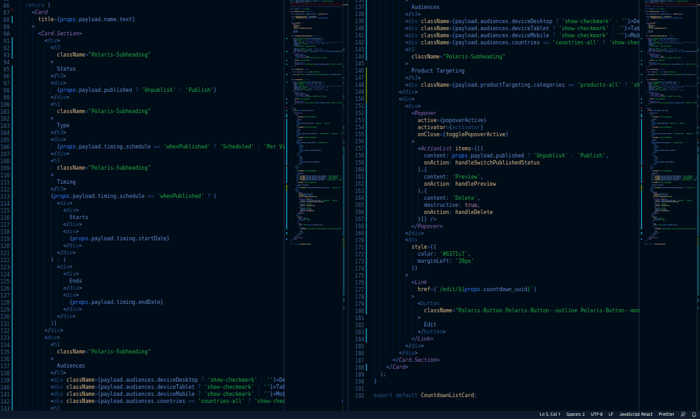Click the href '/edit/${props.countdown_uuid}' line
The width and height of the screenshot is (700, 419).
click(x=477, y=289)
